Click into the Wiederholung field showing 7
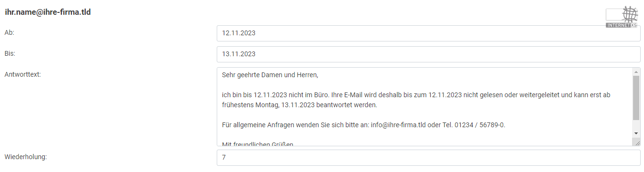The height and width of the screenshot is (172, 644). [x=428, y=158]
